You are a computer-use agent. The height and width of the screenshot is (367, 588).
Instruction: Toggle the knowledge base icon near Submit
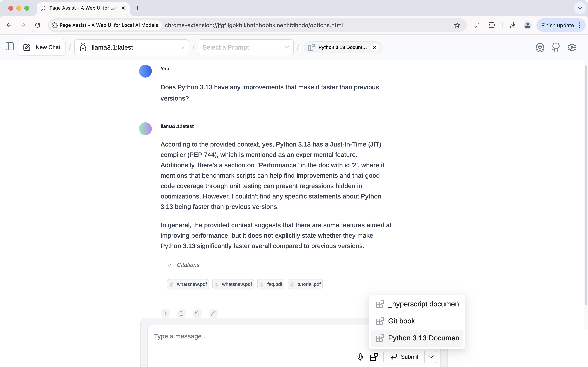(x=374, y=357)
